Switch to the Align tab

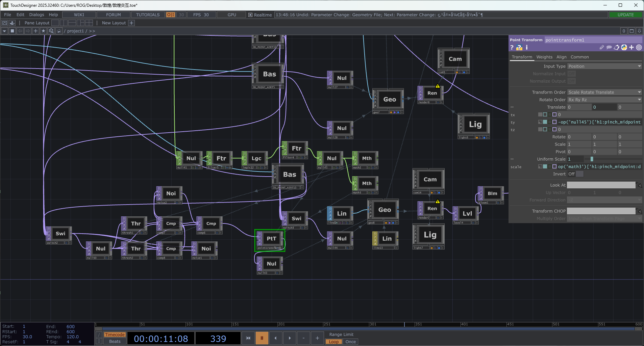click(x=561, y=57)
